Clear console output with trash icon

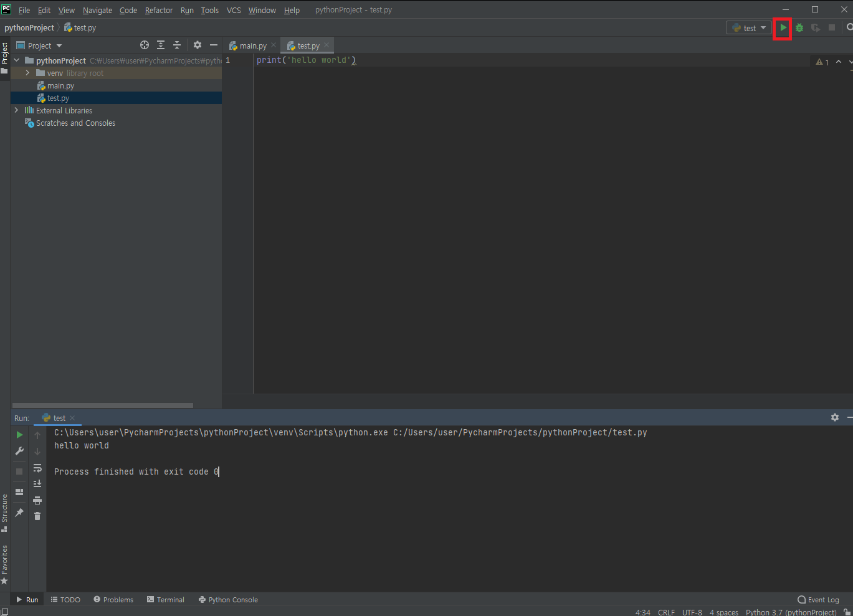[x=37, y=516]
